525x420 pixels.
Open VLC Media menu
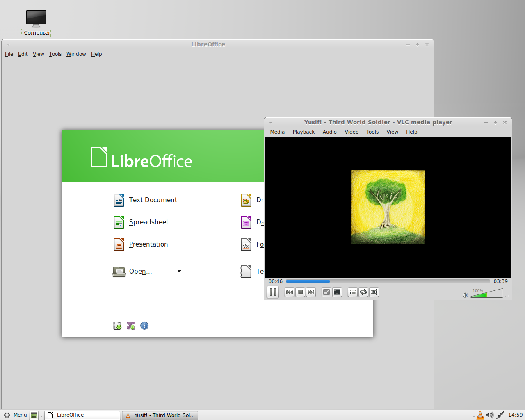coord(277,132)
